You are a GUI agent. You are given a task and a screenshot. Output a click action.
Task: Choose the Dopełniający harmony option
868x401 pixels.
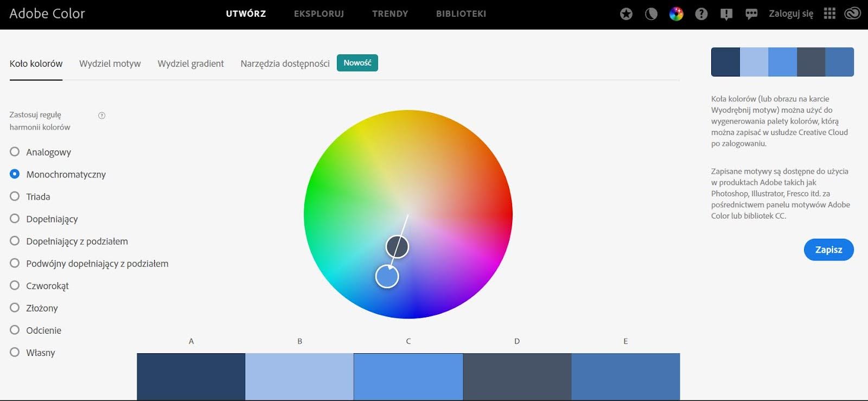tap(15, 219)
